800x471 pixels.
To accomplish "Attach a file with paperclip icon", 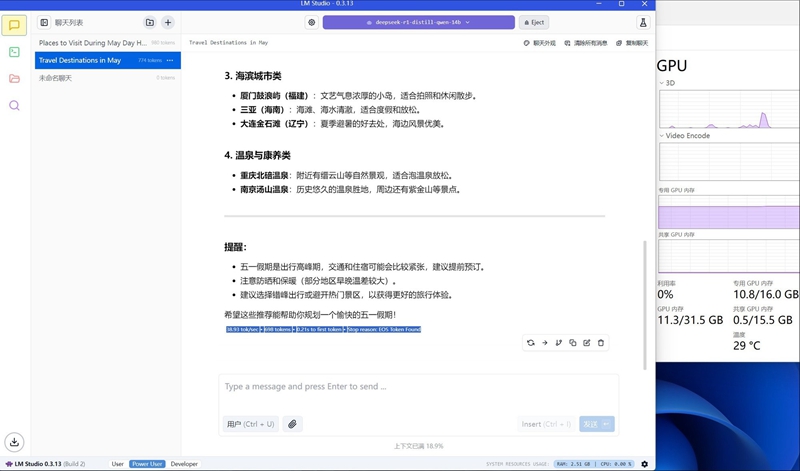I will [x=292, y=424].
